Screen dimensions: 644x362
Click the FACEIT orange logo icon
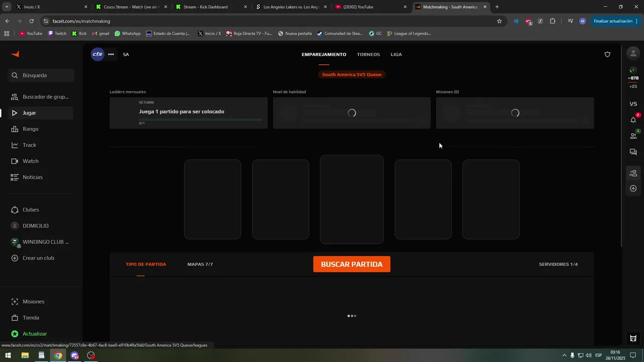click(15, 54)
